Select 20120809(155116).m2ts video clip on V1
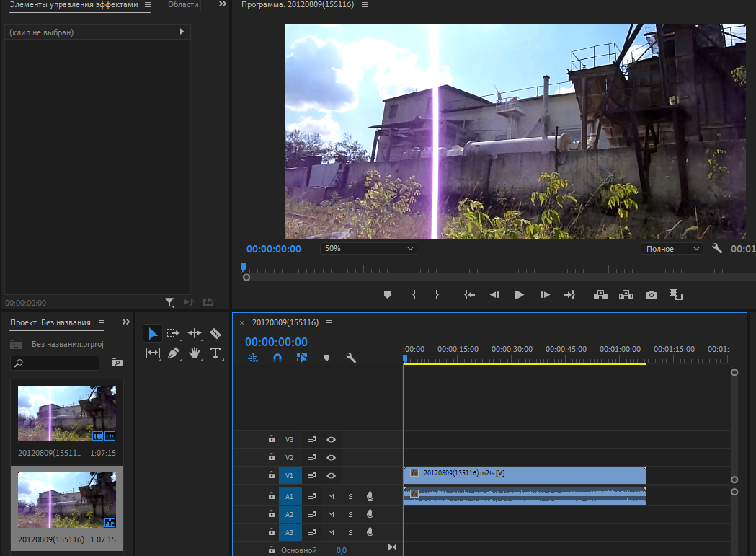756x556 pixels. tap(525, 475)
